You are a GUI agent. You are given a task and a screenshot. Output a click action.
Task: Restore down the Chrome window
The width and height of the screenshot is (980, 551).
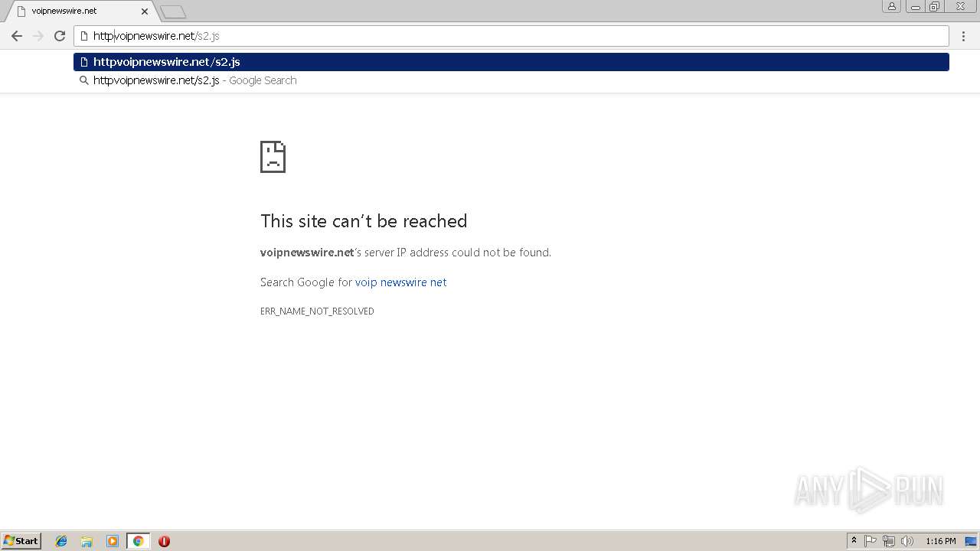(934, 6)
